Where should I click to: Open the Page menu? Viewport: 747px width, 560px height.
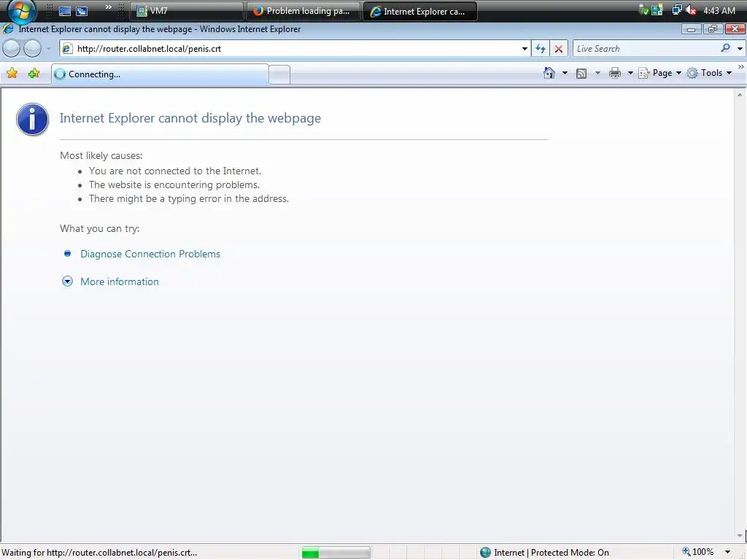click(x=659, y=73)
